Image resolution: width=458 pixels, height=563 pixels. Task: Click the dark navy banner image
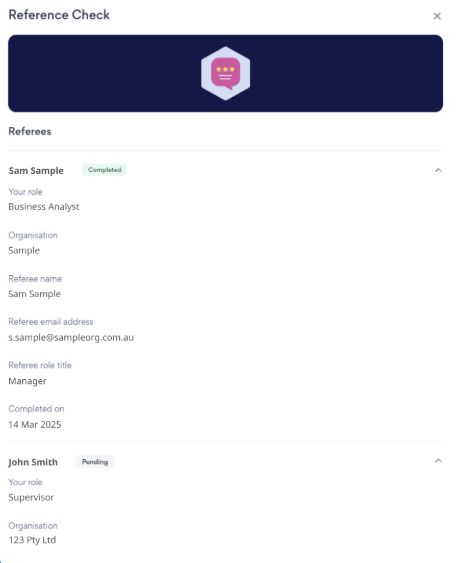(x=225, y=73)
